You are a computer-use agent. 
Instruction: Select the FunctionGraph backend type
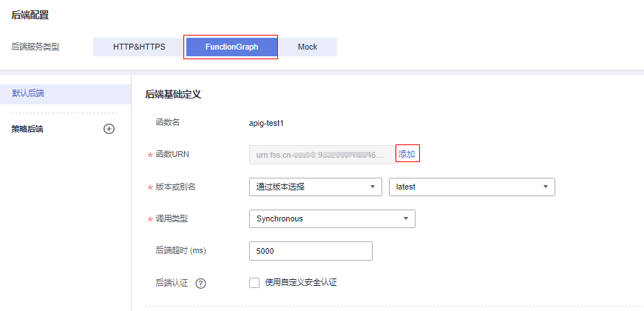pos(231,47)
